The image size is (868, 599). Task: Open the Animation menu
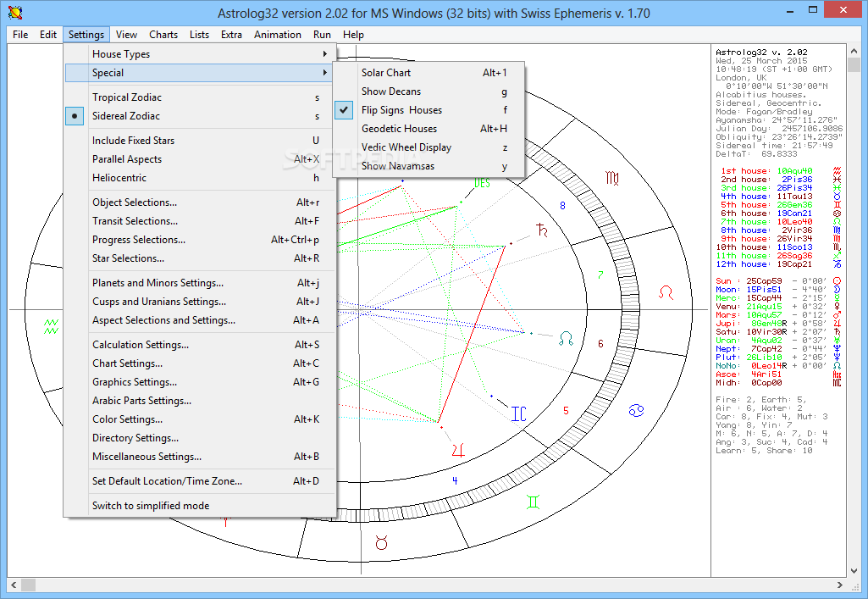point(278,35)
